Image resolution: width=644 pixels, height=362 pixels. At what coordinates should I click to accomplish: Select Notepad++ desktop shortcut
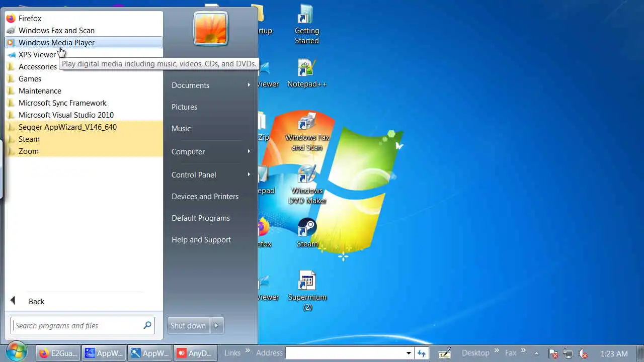coord(307,73)
